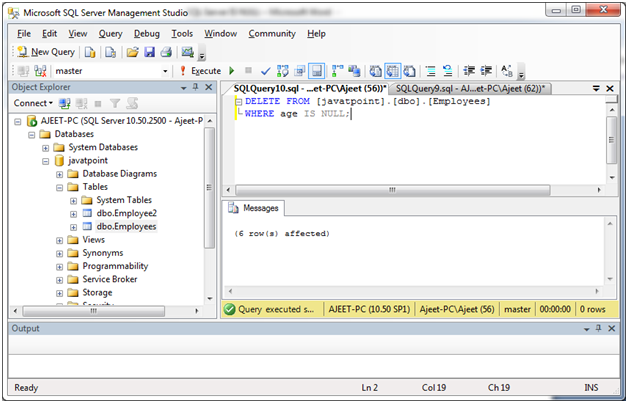This screenshot has height=403, width=628.
Task: Toggle Object Explorer auto-hide pin
Action: [195, 87]
